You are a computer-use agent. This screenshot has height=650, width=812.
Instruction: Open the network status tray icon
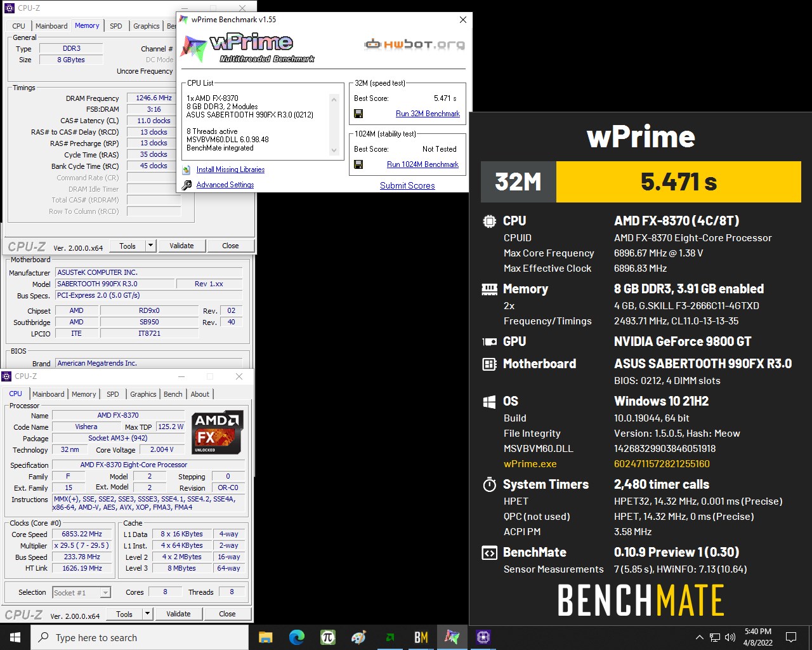(715, 637)
